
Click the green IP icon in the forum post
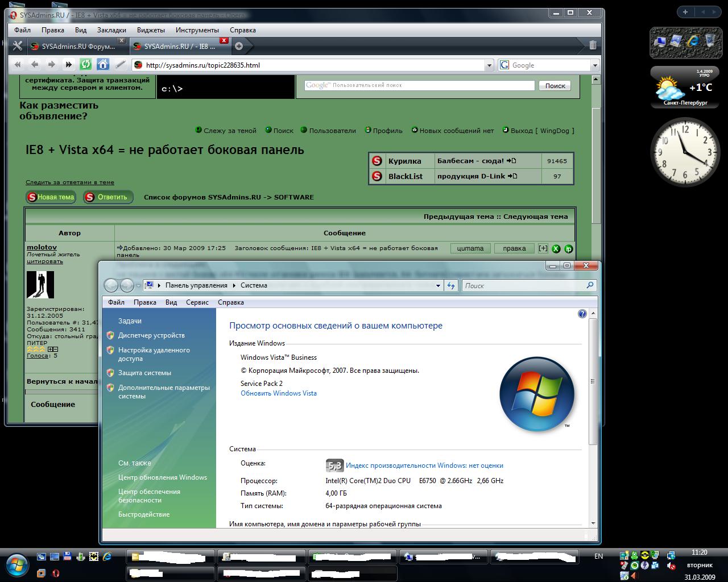568,248
